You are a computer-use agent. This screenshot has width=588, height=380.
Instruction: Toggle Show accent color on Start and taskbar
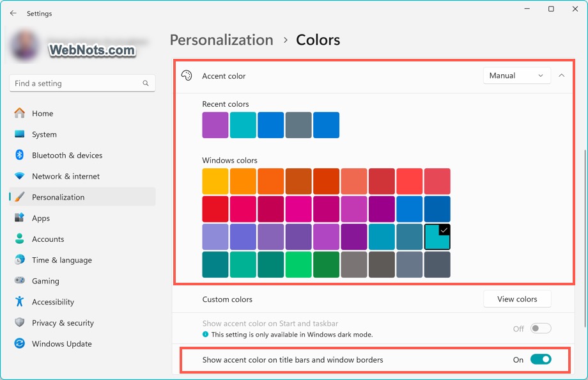(541, 328)
